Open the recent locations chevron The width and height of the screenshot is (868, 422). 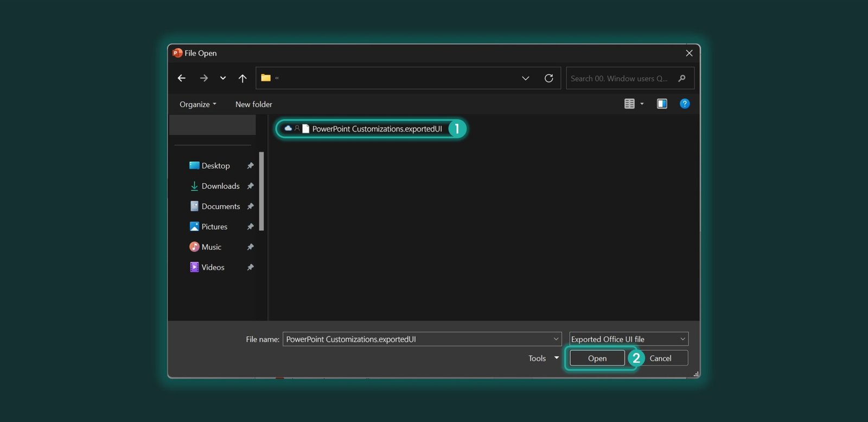pos(223,78)
